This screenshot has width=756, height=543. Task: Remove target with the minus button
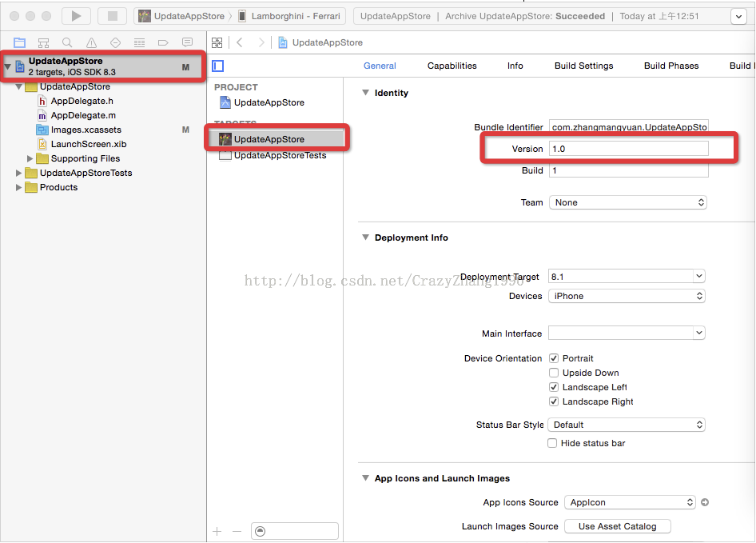[x=237, y=532]
